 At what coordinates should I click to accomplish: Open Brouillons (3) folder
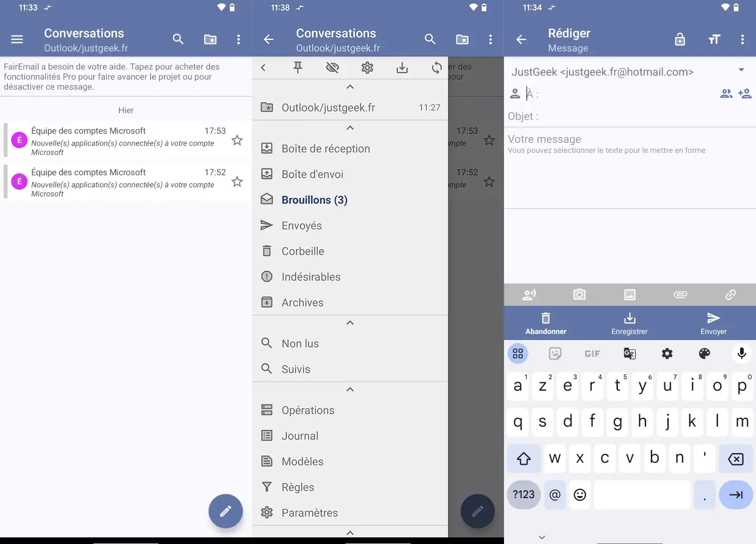(x=350, y=200)
